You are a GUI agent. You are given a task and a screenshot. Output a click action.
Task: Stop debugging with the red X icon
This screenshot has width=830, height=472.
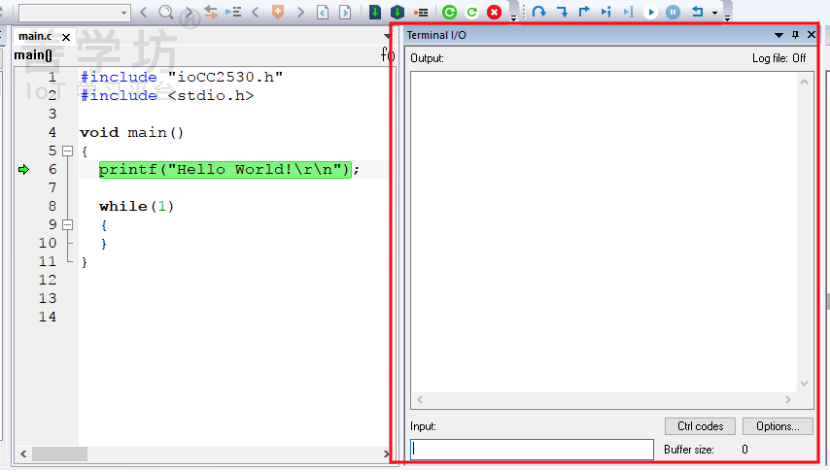494,12
